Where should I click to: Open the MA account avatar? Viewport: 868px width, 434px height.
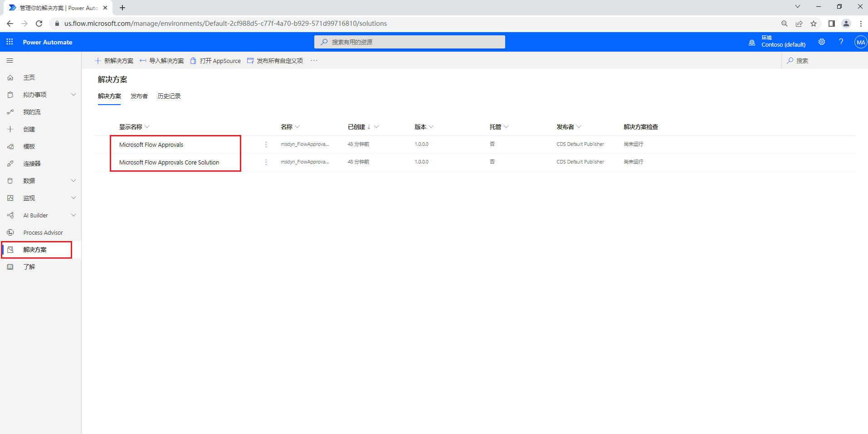coord(860,42)
